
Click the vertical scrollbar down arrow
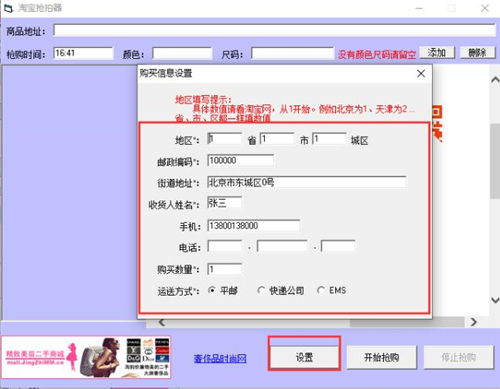pyautogui.click(x=495, y=300)
